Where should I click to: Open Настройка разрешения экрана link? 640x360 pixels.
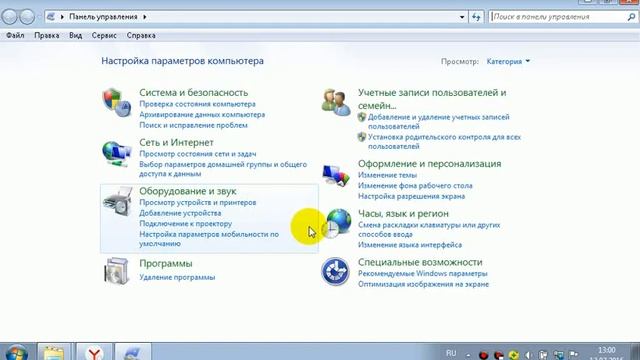pyautogui.click(x=411, y=196)
